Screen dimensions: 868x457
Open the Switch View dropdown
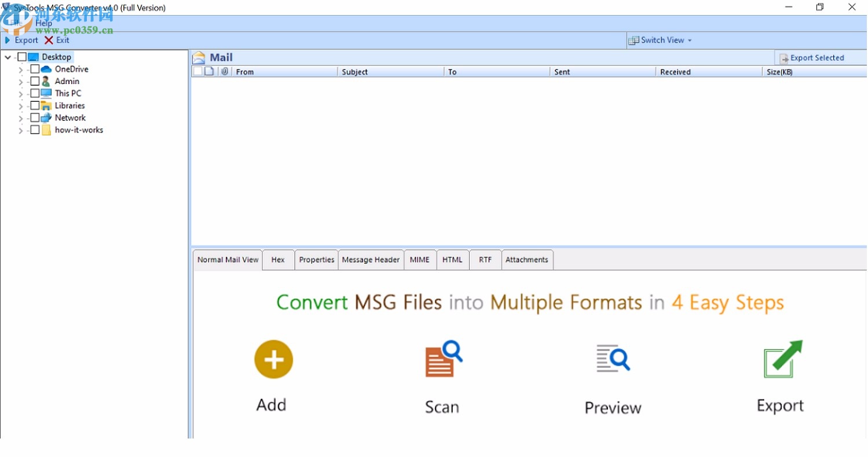click(x=689, y=40)
